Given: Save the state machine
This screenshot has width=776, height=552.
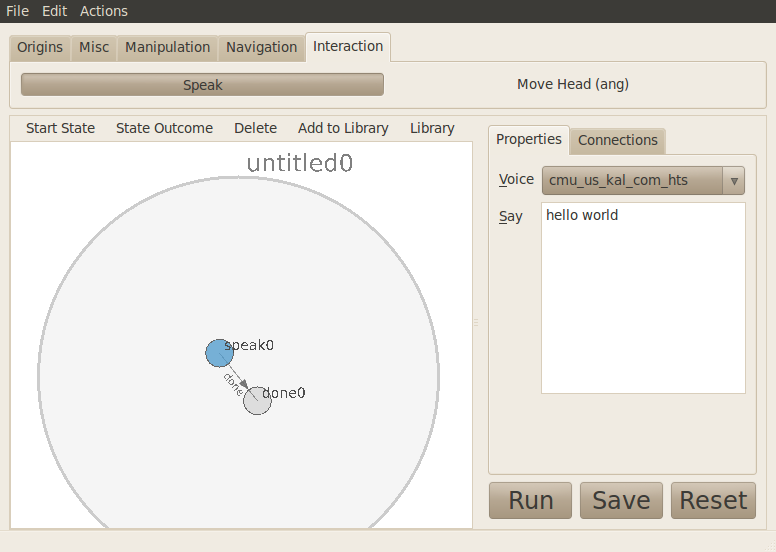Looking at the screenshot, I should [621, 500].
